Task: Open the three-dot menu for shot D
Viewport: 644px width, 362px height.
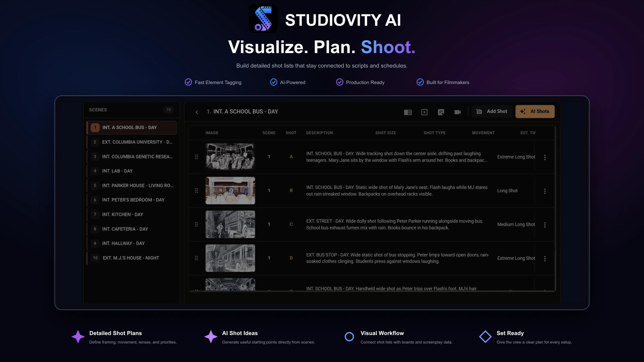Action: click(x=545, y=259)
